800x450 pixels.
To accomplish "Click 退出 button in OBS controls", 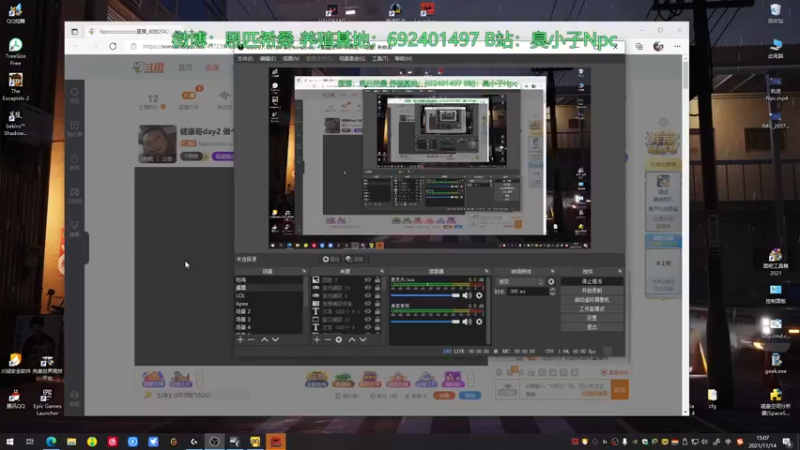I will pos(592,327).
